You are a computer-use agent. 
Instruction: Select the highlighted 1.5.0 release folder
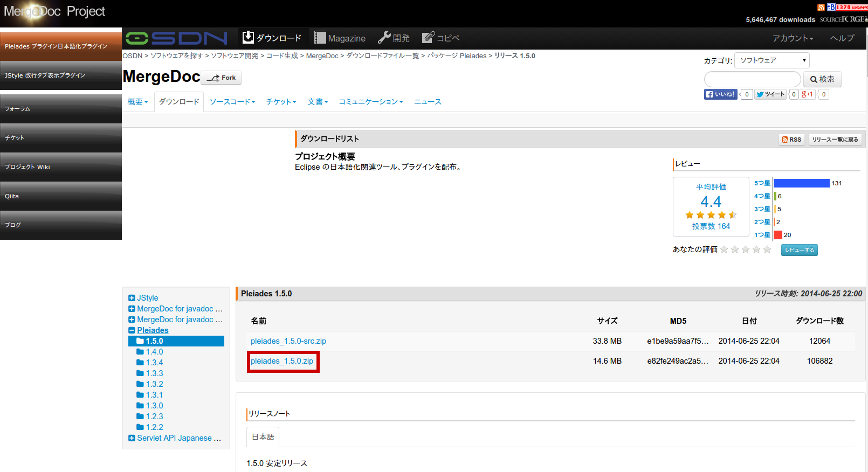pyautogui.click(x=176, y=341)
